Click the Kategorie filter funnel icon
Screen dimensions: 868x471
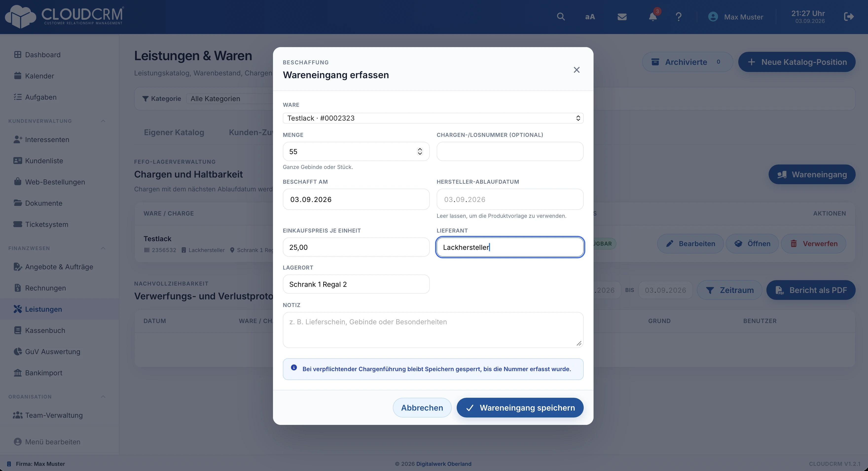pos(145,99)
